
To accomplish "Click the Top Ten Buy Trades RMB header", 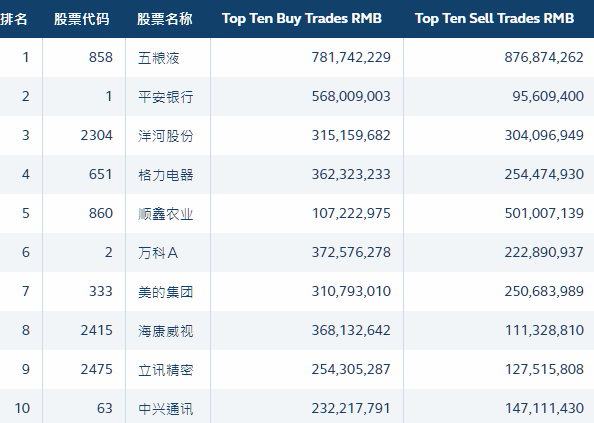I will (x=302, y=18).
